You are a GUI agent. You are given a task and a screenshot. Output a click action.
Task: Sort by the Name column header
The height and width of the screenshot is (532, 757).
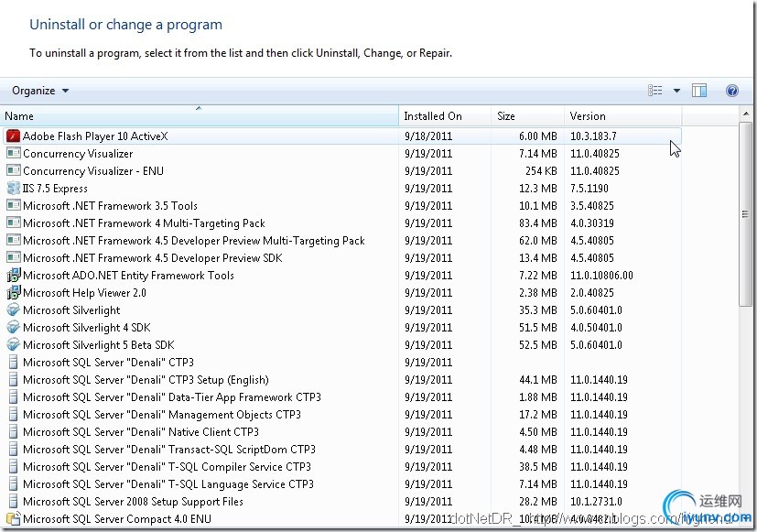[x=200, y=116]
